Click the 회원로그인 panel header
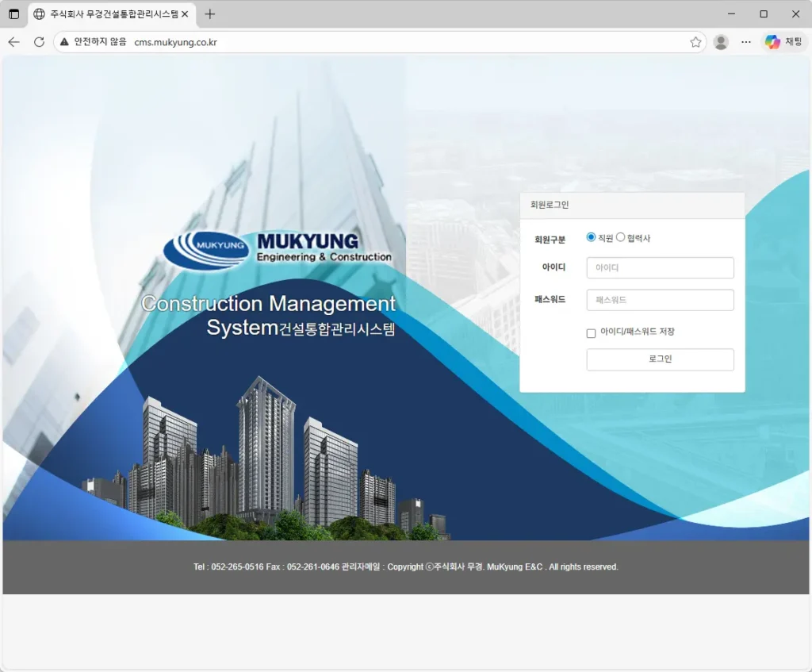This screenshot has width=812, height=672. 632,205
